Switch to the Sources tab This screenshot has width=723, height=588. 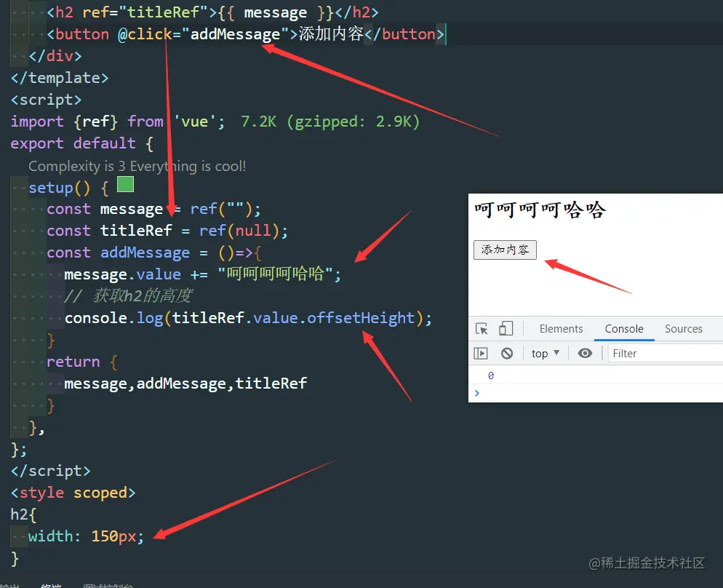pos(683,329)
